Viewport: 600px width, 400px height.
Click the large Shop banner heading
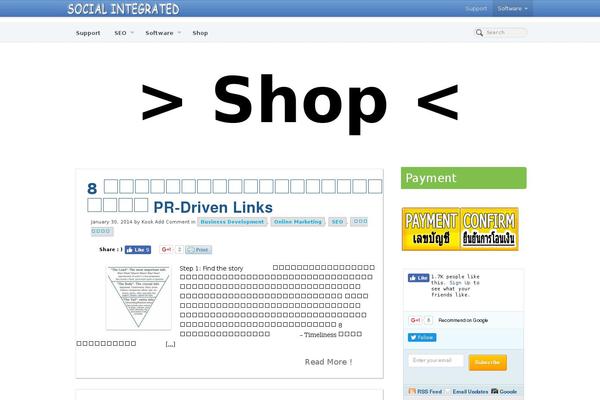pos(300,101)
